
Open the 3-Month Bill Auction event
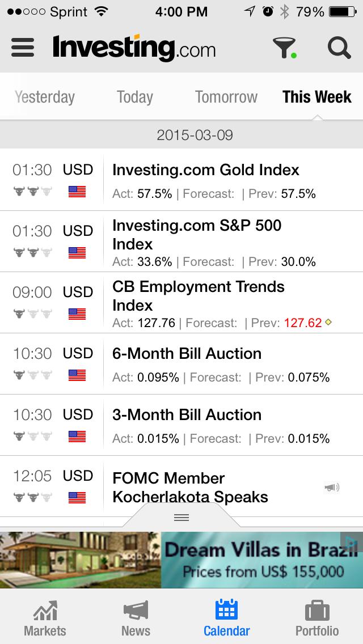(x=181, y=425)
